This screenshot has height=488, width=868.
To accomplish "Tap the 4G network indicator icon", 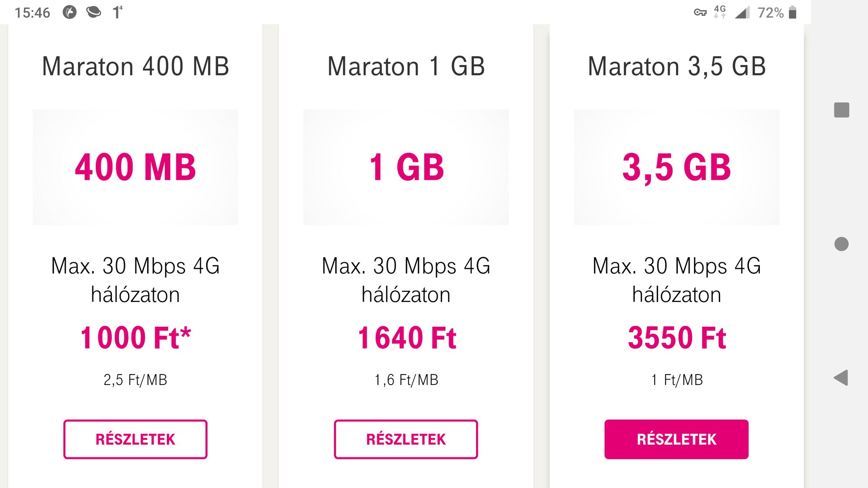I will tap(720, 12).
